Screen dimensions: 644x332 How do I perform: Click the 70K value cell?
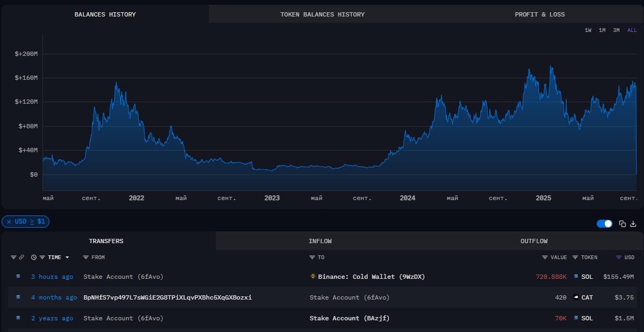[x=561, y=318]
